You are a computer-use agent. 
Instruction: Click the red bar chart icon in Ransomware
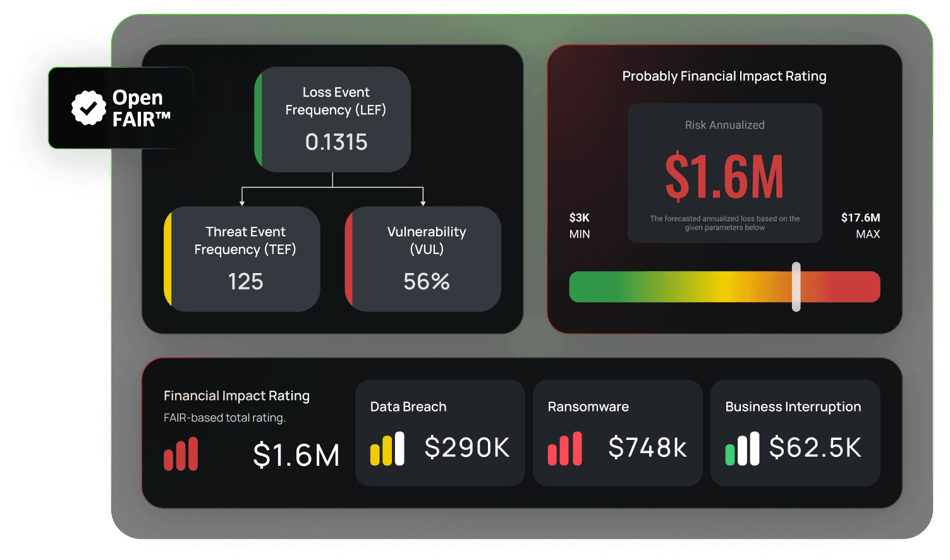pyautogui.click(x=564, y=449)
